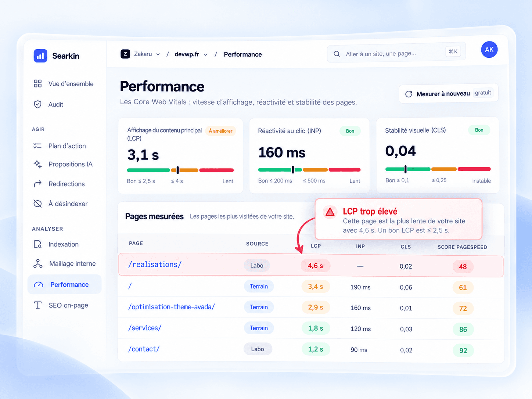Click the À améliorer status badge
The width and height of the screenshot is (532, 399).
pyautogui.click(x=220, y=131)
